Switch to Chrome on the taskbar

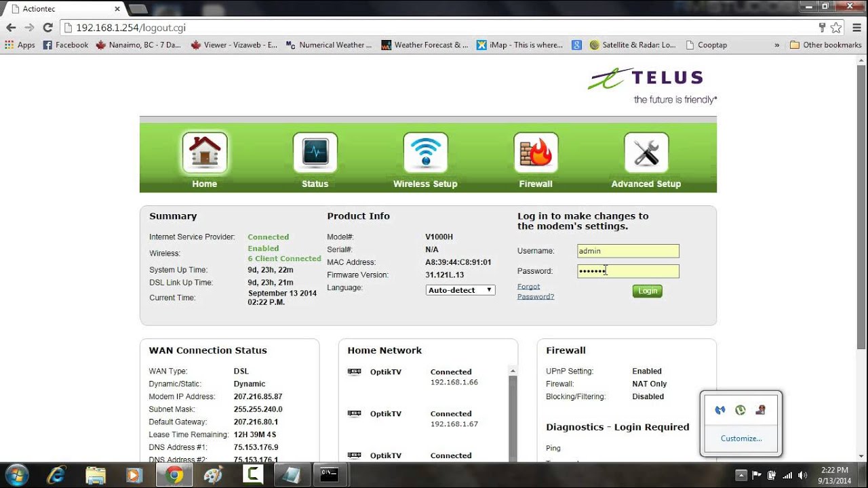click(x=174, y=476)
